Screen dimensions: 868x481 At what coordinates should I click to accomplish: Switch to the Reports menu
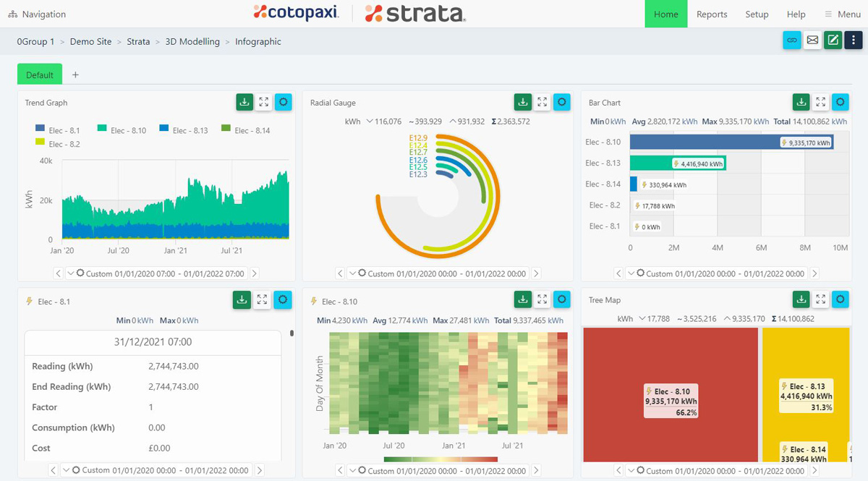pyautogui.click(x=712, y=14)
